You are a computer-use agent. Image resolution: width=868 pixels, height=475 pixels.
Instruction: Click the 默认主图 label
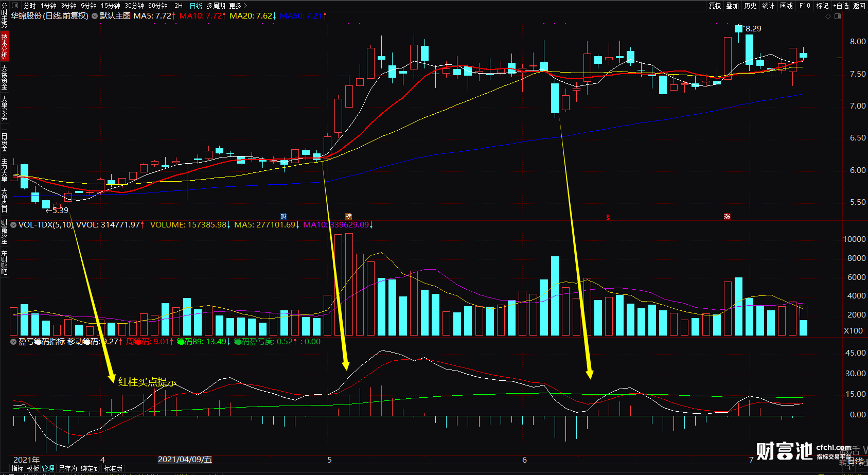115,16
